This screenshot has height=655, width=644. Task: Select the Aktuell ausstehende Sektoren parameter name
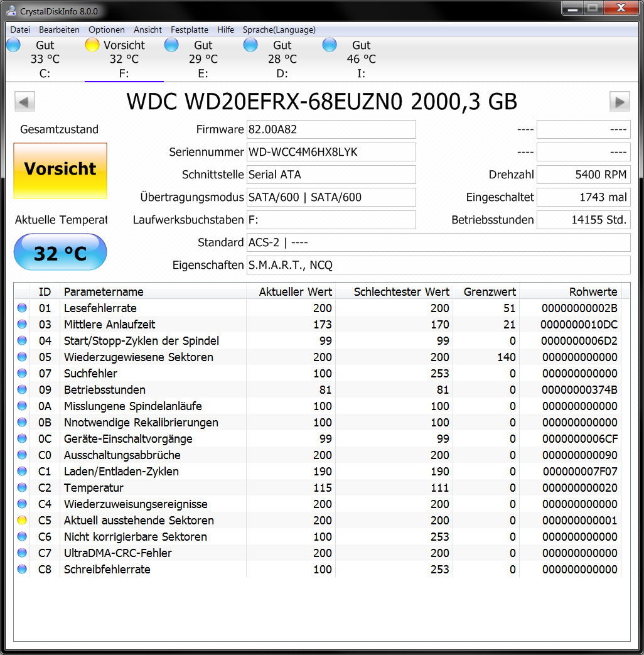pos(139,521)
